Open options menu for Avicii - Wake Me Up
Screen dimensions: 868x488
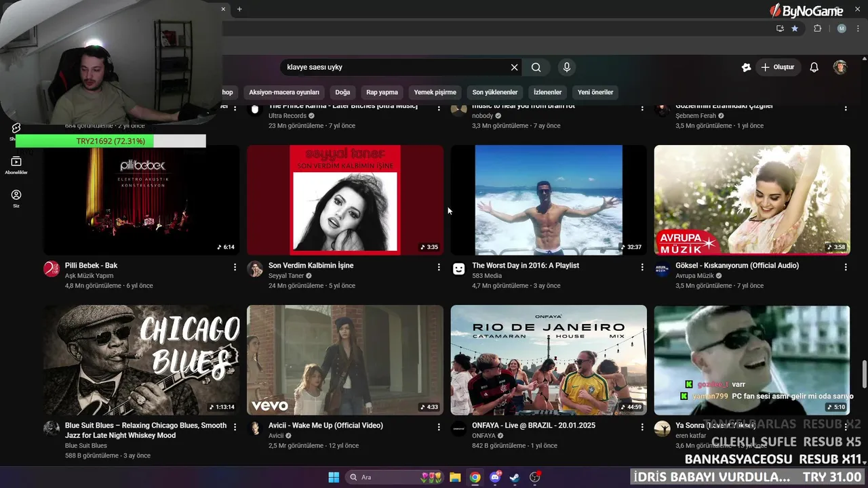pyautogui.click(x=439, y=427)
